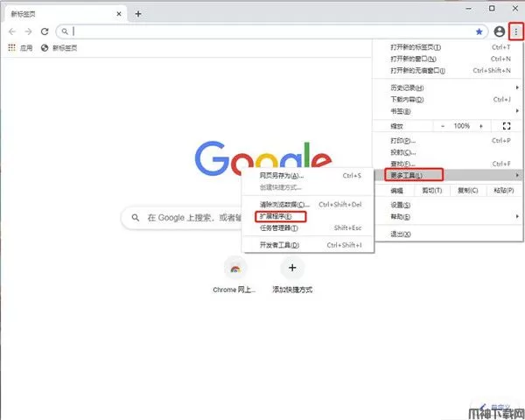Expand the 历史记录 submenu
The height and width of the screenshot is (420, 525).
tap(448, 87)
